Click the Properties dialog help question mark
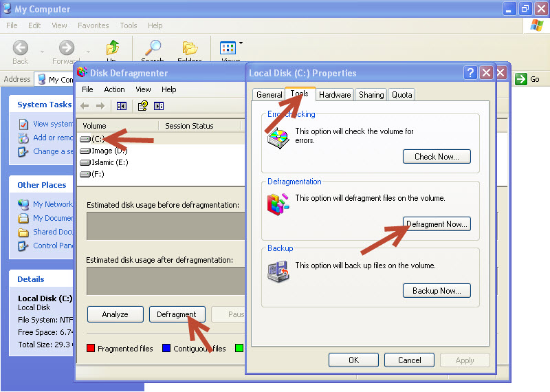 [x=470, y=73]
